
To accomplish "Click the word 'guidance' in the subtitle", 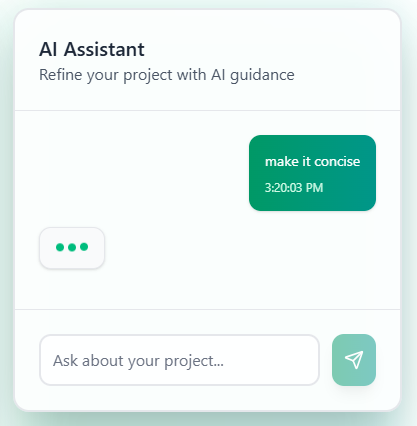I will pyautogui.click(x=262, y=75).
